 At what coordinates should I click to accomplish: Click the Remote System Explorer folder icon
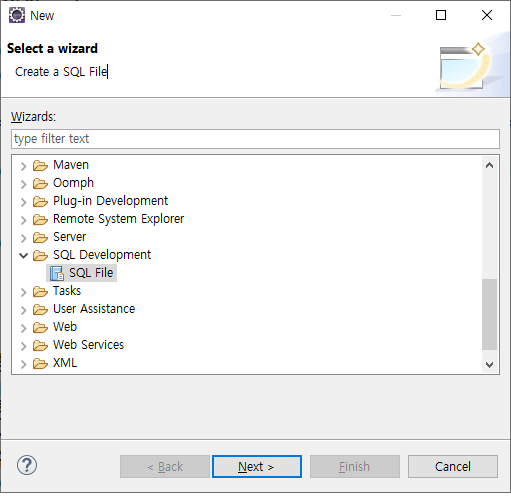[40, 219]
